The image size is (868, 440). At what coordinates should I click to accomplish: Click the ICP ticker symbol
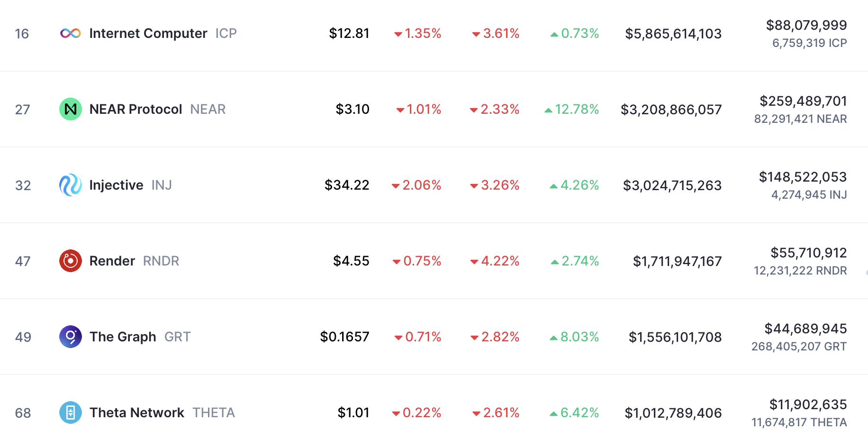226,33
